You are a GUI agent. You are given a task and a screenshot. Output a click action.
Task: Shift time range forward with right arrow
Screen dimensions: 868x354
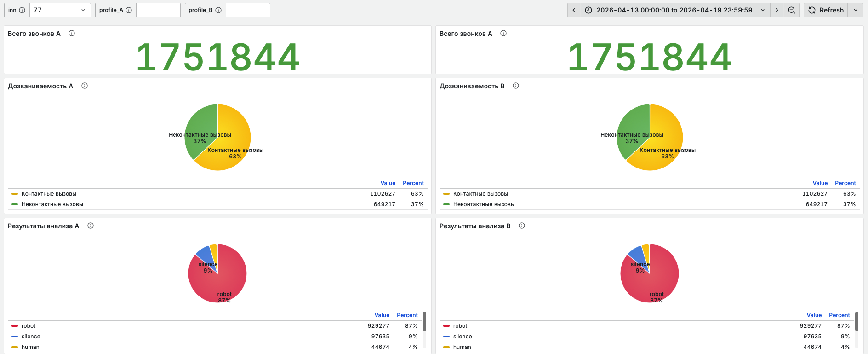pos(777,10)
